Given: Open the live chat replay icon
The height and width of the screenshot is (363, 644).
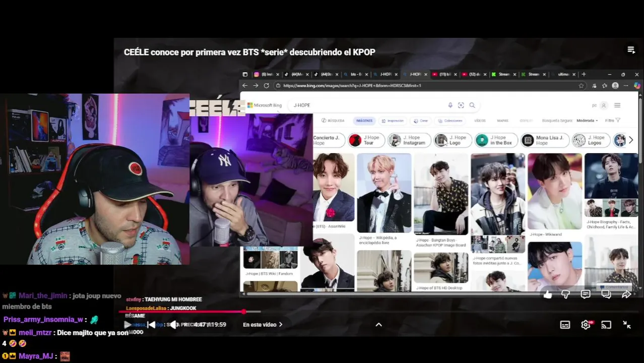Looking at the screenshot, I should click(606, 294).
